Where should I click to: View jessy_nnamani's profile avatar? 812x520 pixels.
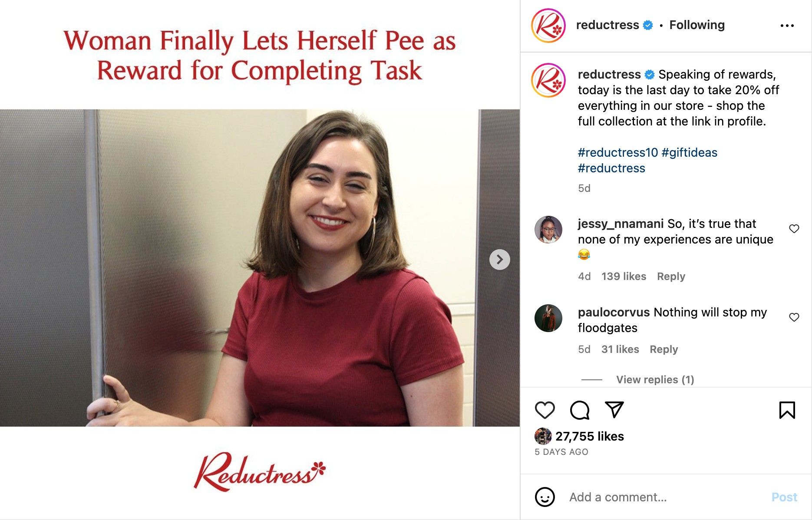pos(548,230)
